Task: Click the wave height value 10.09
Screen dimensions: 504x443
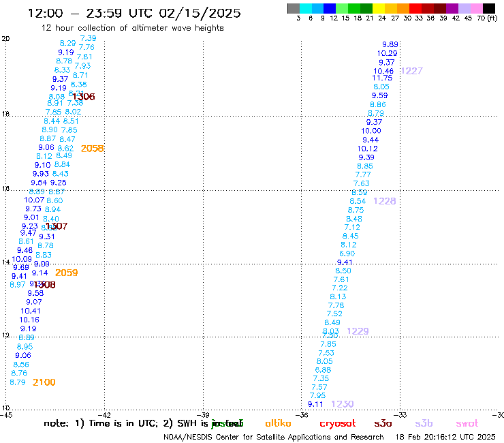Action: tap(22, 259)
